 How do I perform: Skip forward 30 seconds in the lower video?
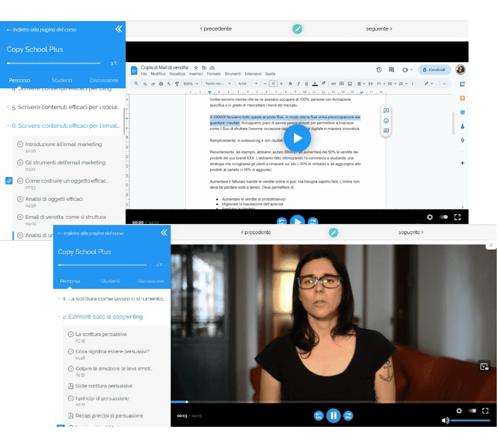pyautogui.click(x=348, y=416)
